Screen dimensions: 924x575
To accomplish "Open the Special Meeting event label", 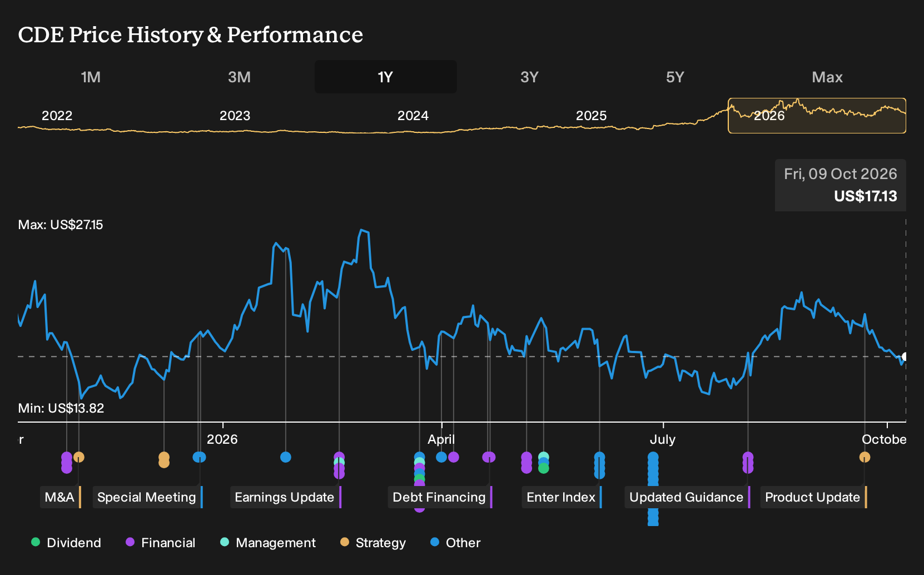I will pyautogui.click(x=148, y=497).
